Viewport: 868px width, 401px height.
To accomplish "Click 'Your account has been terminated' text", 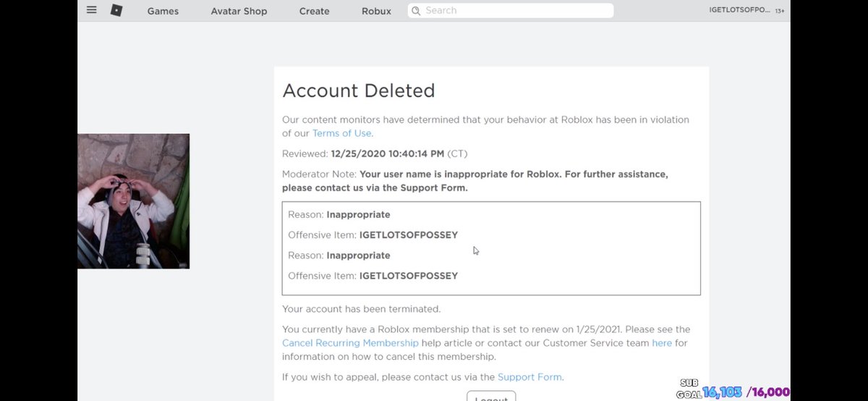I will pyautogui.click(x=361, y=309).
